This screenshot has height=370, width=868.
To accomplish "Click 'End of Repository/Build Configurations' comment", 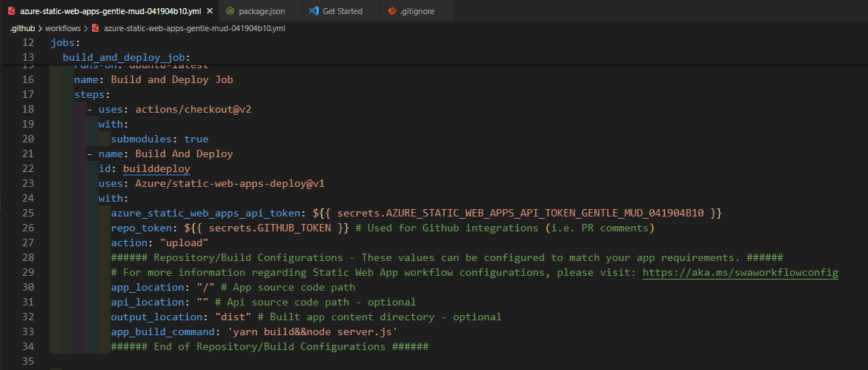I will [270, 347].
